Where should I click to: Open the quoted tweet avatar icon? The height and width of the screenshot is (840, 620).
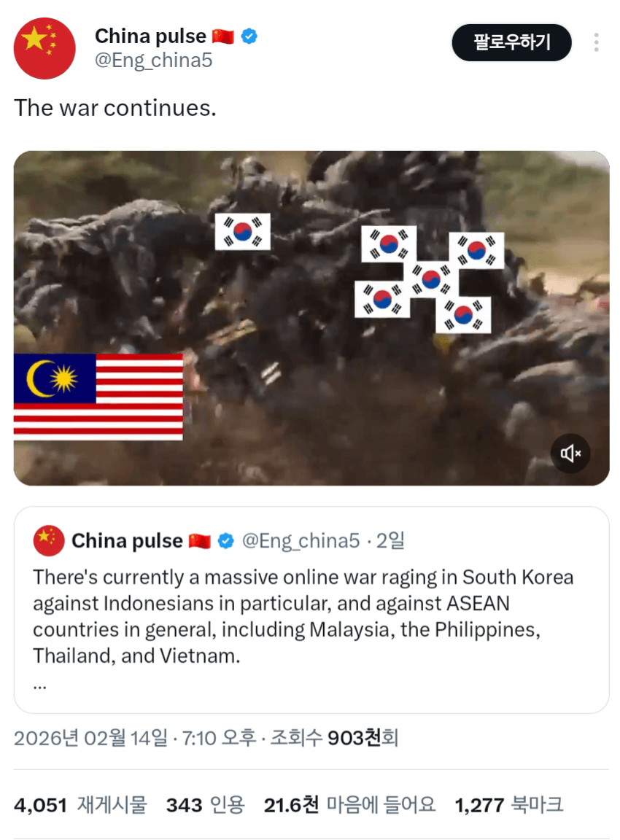coord(49,540)
